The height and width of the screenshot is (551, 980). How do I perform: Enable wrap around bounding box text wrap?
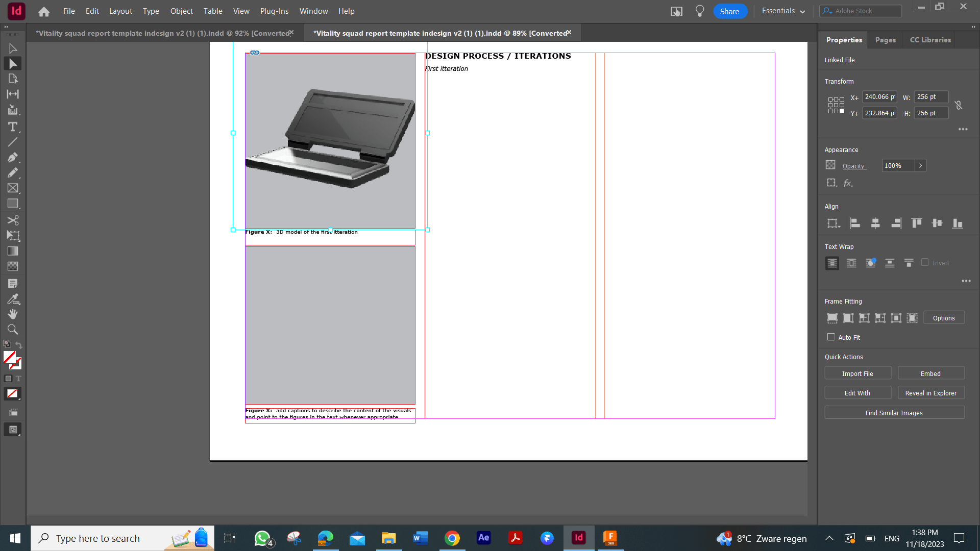click(x=851, y=263)
